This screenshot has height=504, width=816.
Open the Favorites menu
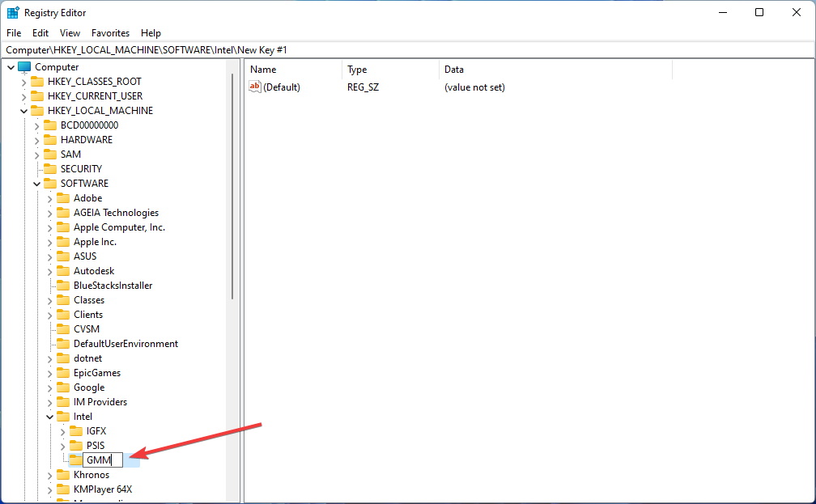[110, 33]
